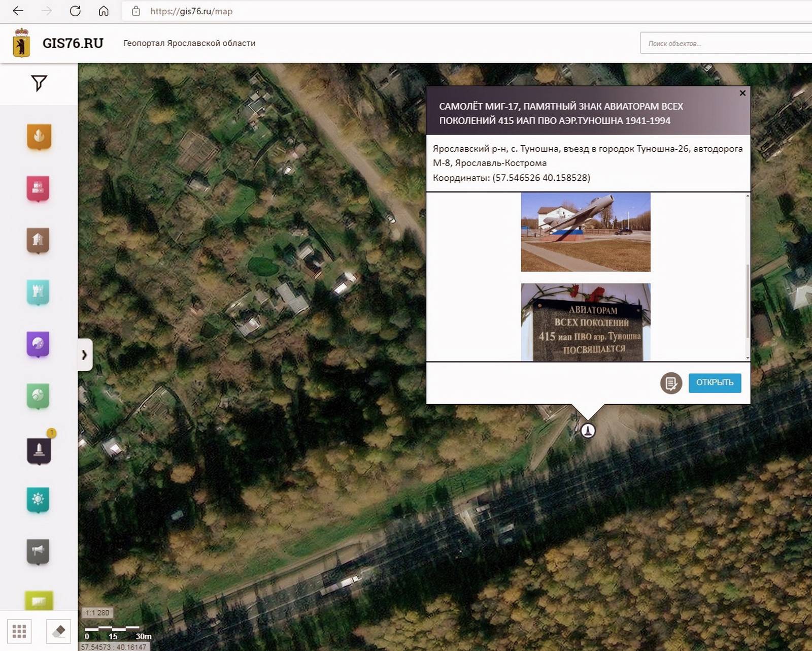Close the MiG-17 monument popup
The width and height of the screenshot is (812, 651).
click(x=742, y=93)
